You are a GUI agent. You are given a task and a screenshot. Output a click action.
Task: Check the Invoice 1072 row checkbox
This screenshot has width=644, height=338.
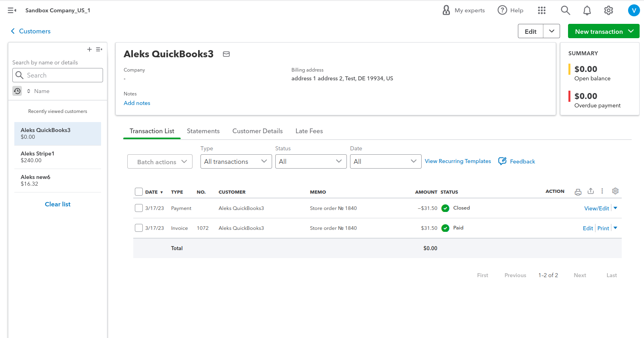(x=139, y=228)
